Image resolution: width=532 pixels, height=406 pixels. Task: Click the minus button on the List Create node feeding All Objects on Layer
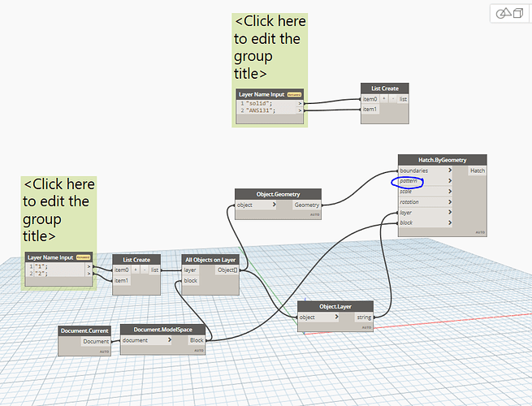(x=145, y=270)
